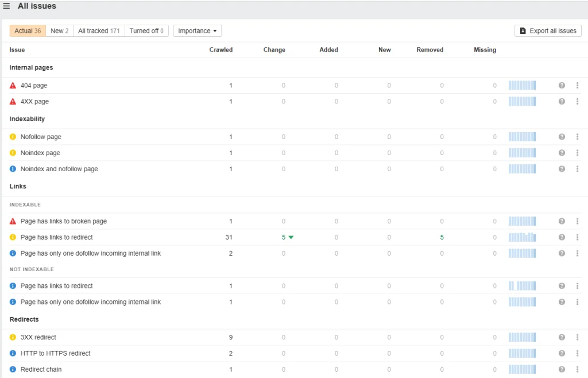The image size is (588, 378).
Task: Click the yellow warning icon for Page has links to redirect
Action: tap(13, 237)
